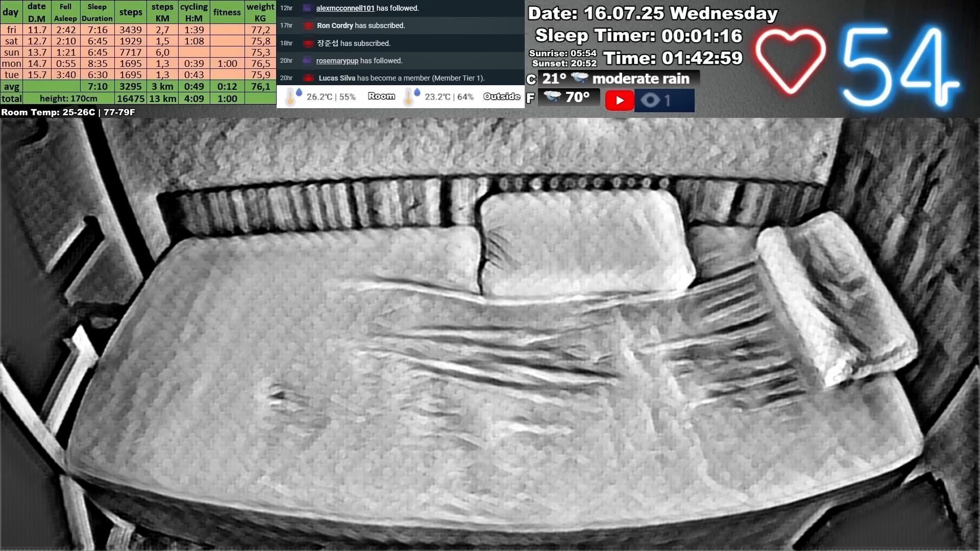Image resolution: width=980 pixels, height=551 pixels.
Task: Click the Outside label
Action: pos(502,96)
